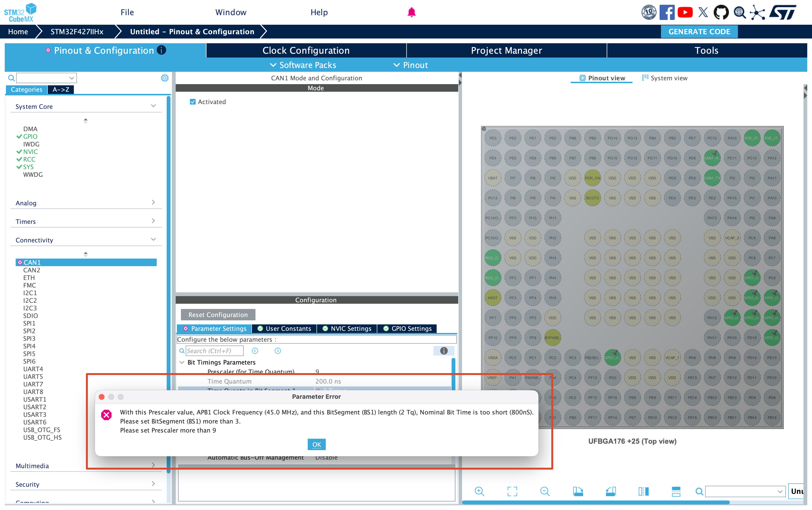This screenshot has width=812, height=510.
Task: Go to the Home breadcrumb
Action: click(18, 32)
